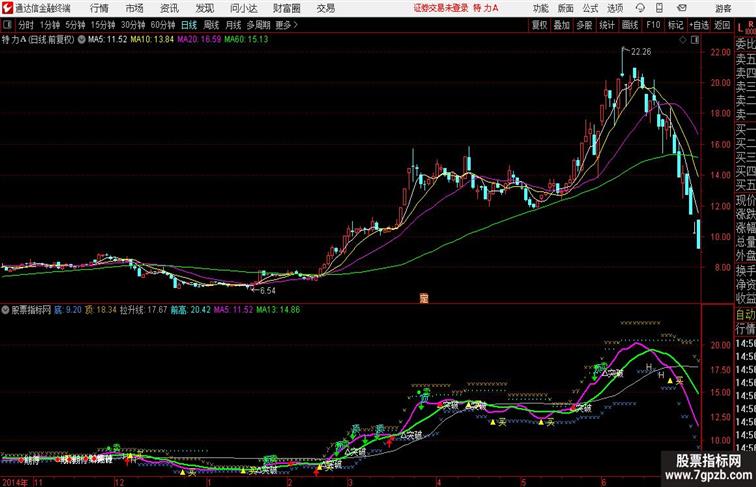
Task: Click the 股票指标网 indicator name
Action: pyautogui.click(x=31, y=310)
